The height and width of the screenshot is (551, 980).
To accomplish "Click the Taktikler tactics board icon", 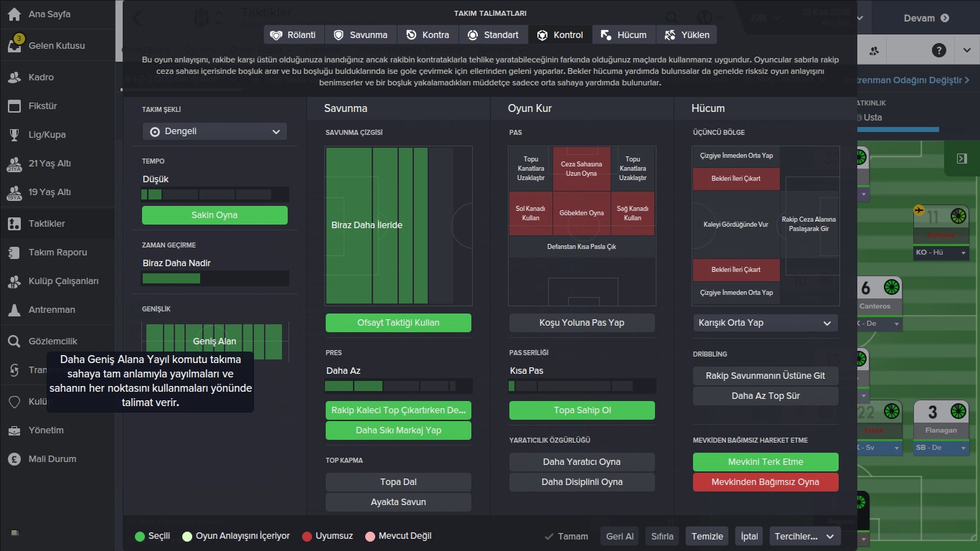I will pyautogui.click(x=14, y=224).
